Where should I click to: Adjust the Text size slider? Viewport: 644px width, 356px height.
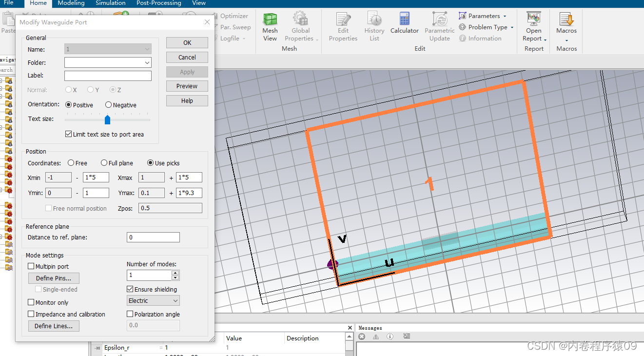pos(107,119)
